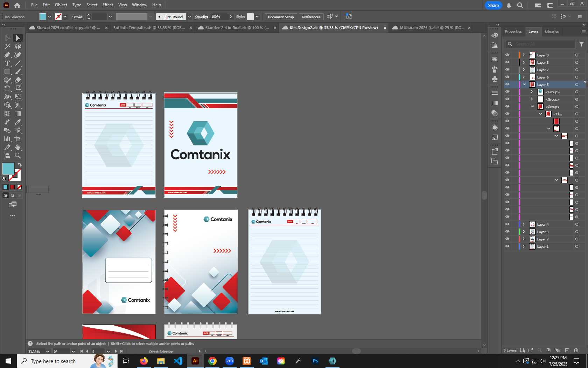Hide Layer 9 visibility eye
The image size is (588, 368).
click(507, 55)
